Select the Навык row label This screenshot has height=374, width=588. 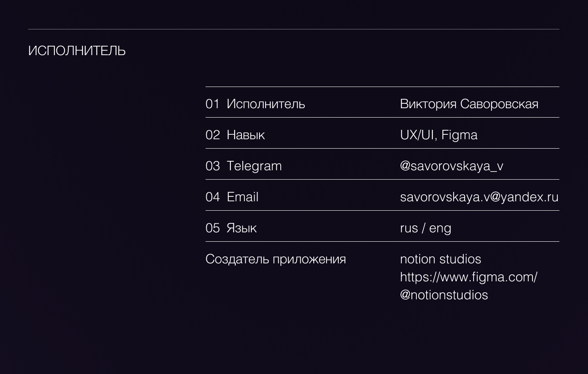point(246,135)
